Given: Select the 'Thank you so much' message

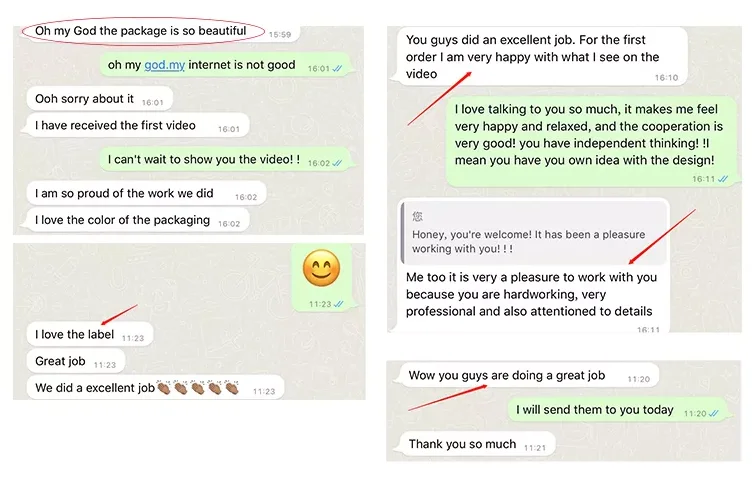Looking at the screenshot, I should point(477,444).
